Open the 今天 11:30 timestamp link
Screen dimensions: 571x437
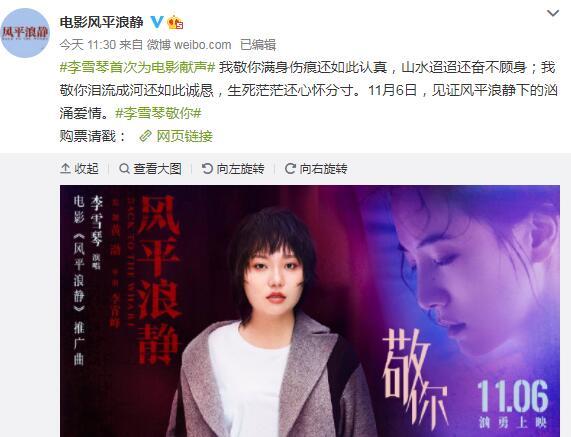click(88, 45)
